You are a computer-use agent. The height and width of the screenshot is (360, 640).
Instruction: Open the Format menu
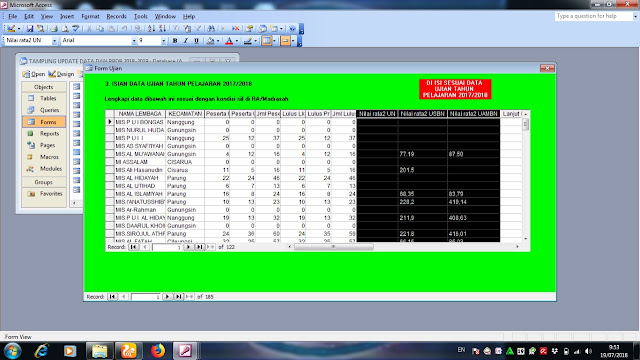(x=90, y=16)
